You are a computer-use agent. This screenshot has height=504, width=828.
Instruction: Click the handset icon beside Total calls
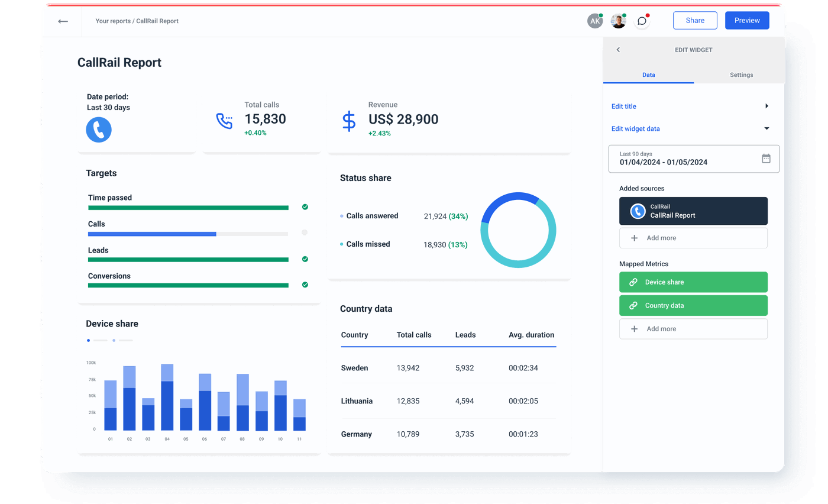coord(225,120)
